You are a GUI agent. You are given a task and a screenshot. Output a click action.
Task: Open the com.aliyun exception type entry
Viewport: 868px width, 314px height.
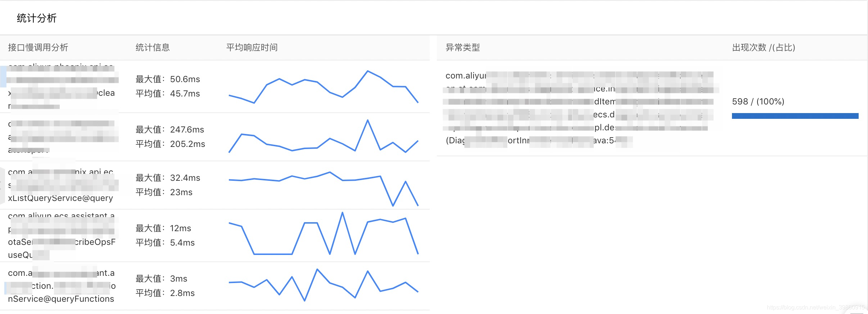466,76
